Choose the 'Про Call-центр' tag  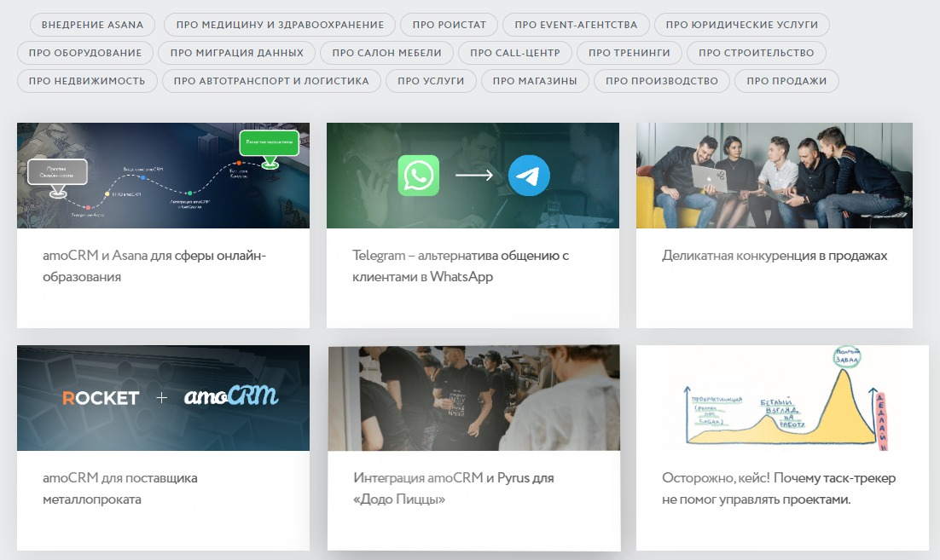click(515, 53)
